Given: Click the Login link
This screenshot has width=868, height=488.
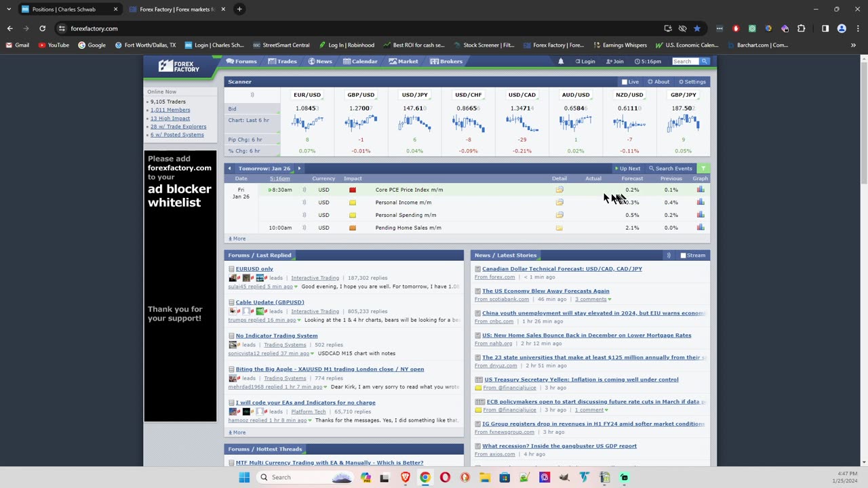Looking at the screenshot, I should (585, 62).
